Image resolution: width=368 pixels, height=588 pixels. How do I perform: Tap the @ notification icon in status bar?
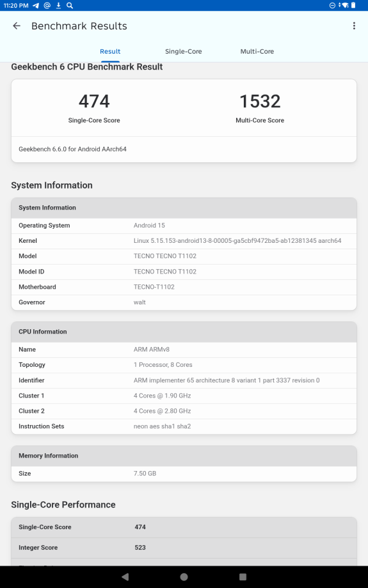tap(47, 5)
